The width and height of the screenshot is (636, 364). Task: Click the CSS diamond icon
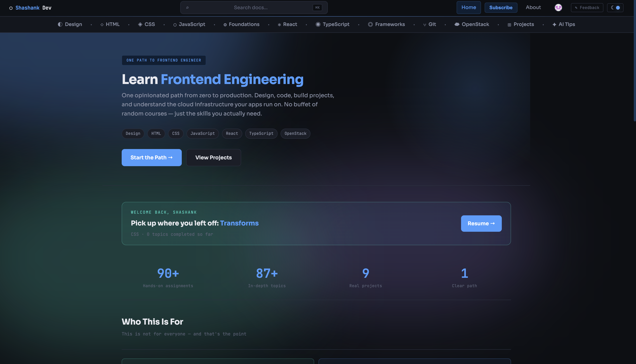point(140,24)
